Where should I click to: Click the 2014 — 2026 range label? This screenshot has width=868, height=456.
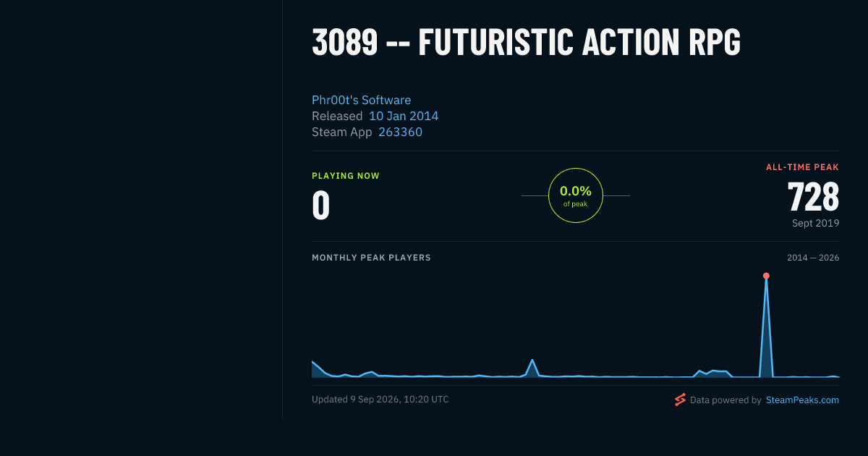pyautogui.click(x=813, y=258)
